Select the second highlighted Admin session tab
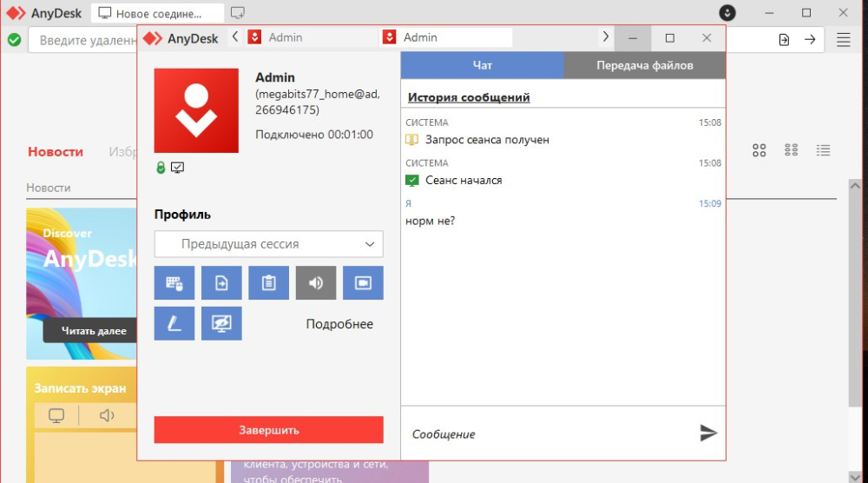The image size is (868, 483). coord(445,37)
